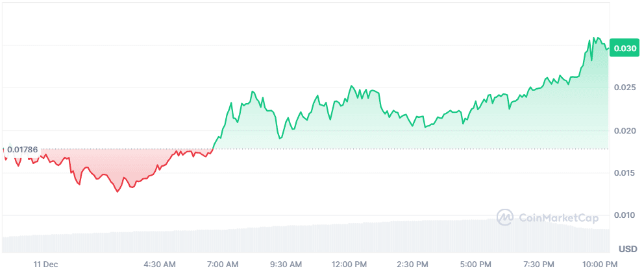Click the lowest point of the red price line
This screenshot has height=271, width=644.
118,192
